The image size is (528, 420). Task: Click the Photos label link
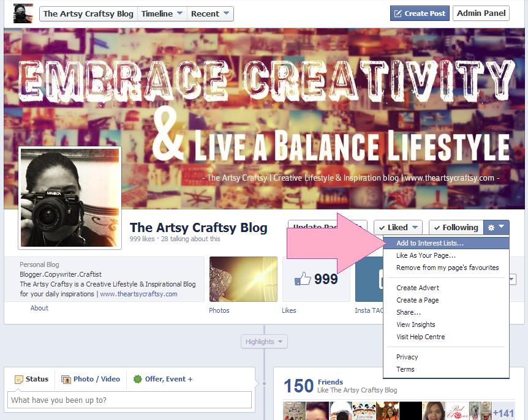click(x=219, y=310)
